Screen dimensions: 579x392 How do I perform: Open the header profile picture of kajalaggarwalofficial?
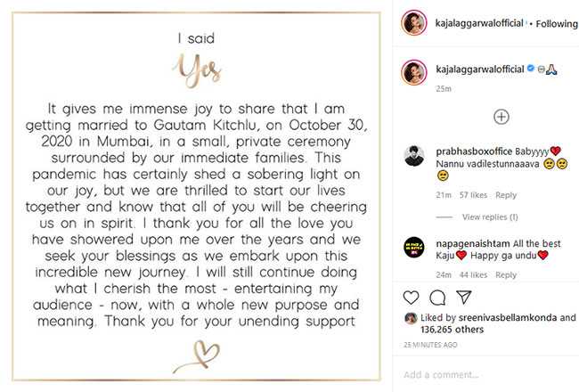pyautogui.click(x=412, y=24)
